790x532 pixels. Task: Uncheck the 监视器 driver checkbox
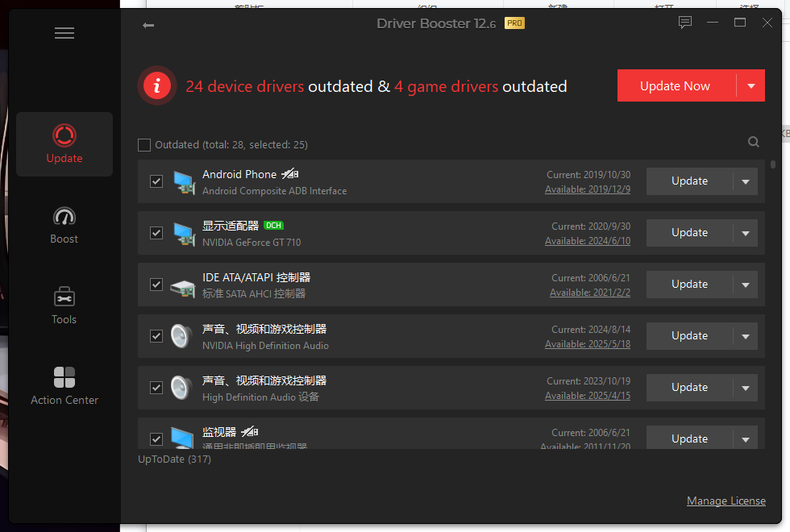point(156,438)
